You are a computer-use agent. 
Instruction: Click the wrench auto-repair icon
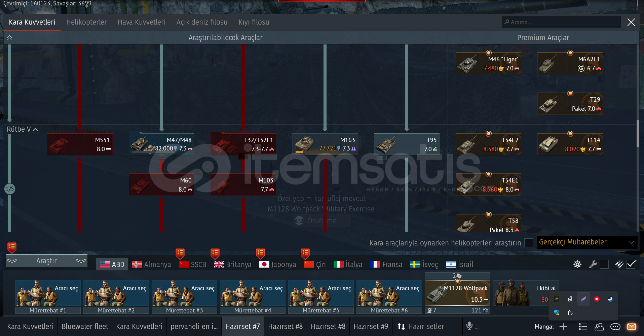coord(593,264)
